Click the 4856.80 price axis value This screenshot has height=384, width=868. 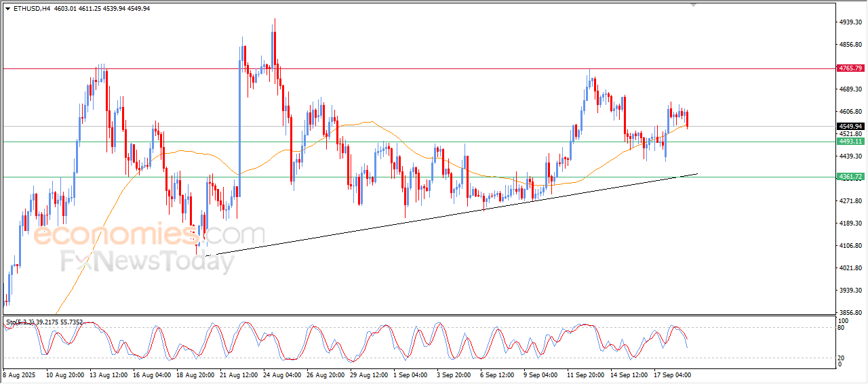coord(850,45)
